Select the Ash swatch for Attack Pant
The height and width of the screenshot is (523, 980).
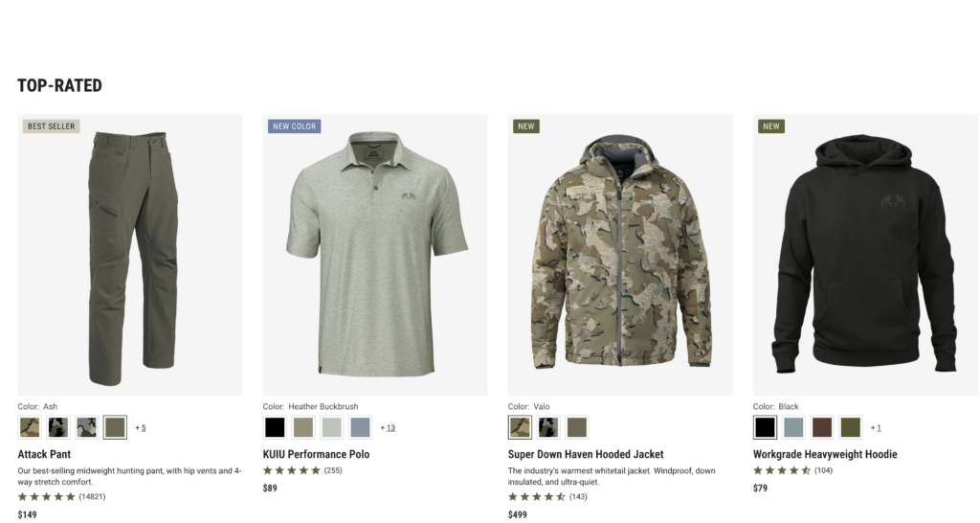click(x=115, y=427)
